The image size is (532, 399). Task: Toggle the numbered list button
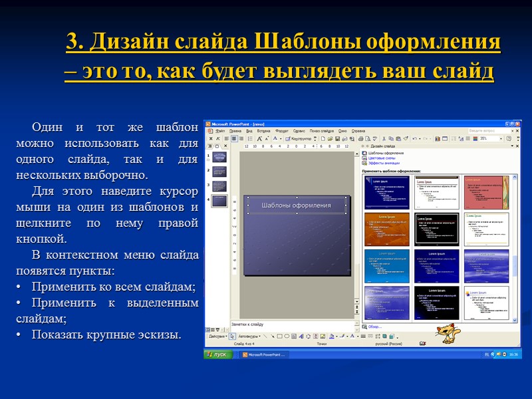250,138
